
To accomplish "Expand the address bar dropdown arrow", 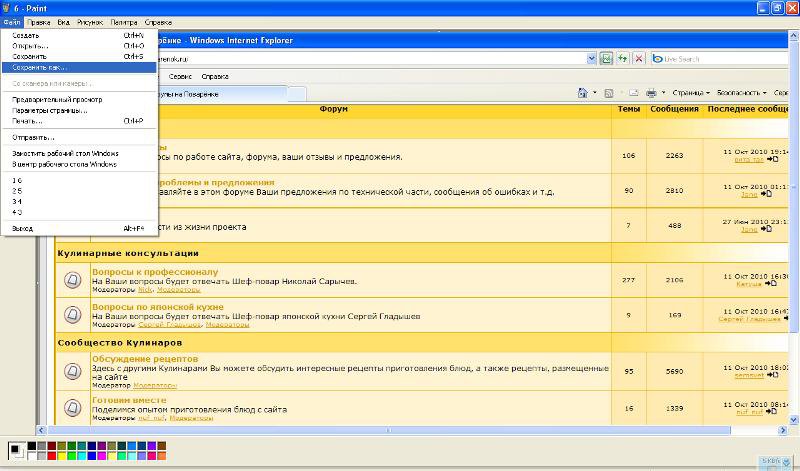I will click(591, 59).
